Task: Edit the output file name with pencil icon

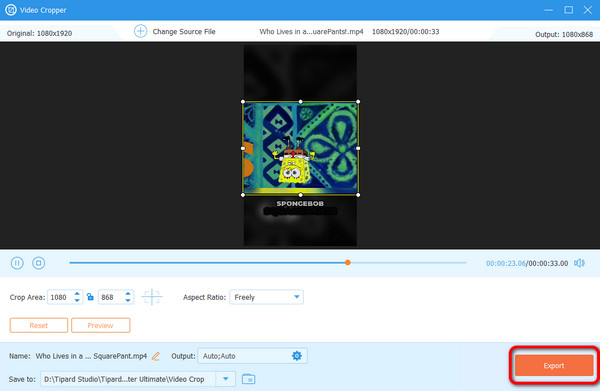Action: pyautogui.click(x=156, y=356)
